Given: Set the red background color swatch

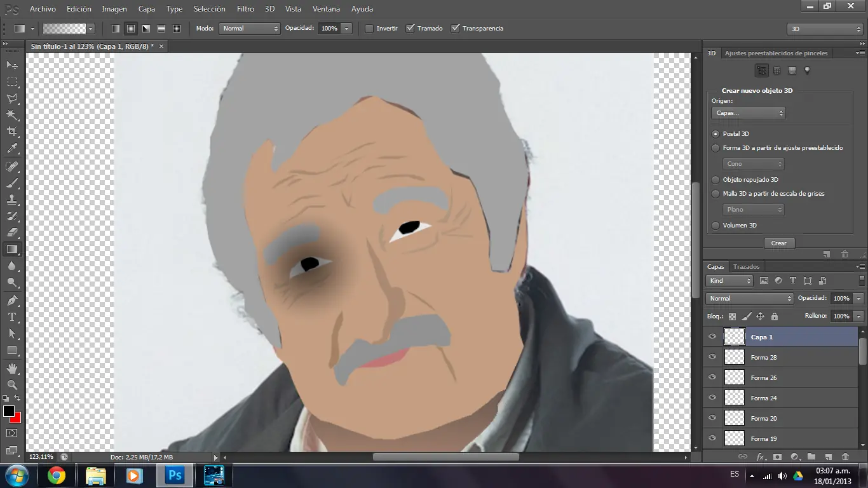Looking at the screenshot, I should click(17, 419).
